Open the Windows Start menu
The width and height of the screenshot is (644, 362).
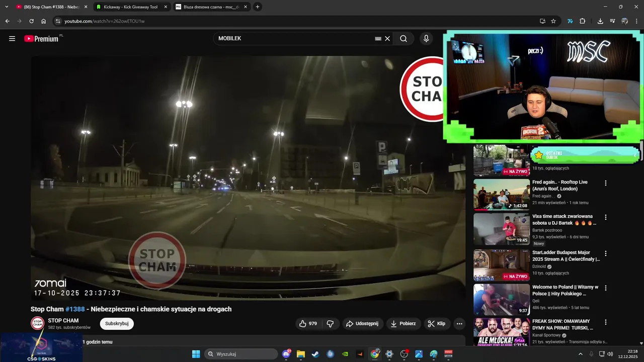(196, 354)
